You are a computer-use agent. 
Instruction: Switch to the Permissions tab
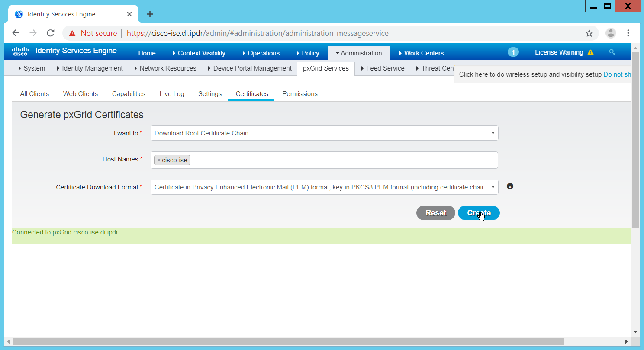299,94
